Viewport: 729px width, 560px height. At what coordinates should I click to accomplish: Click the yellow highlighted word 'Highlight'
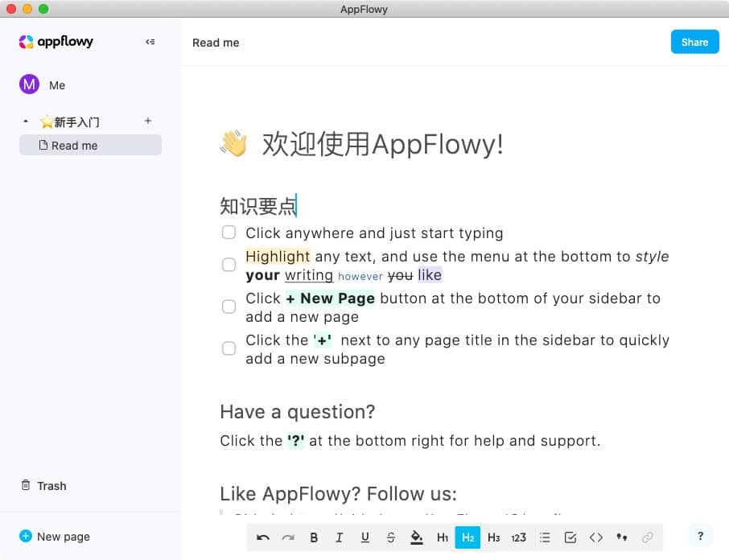[x=278, y=257]
